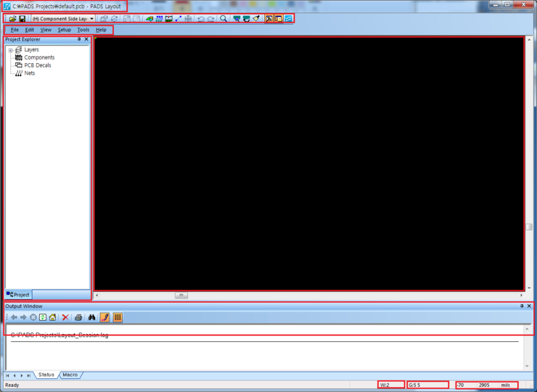
Task: Click the home icon in Output Window toolbar
Action: click(52, 317)
